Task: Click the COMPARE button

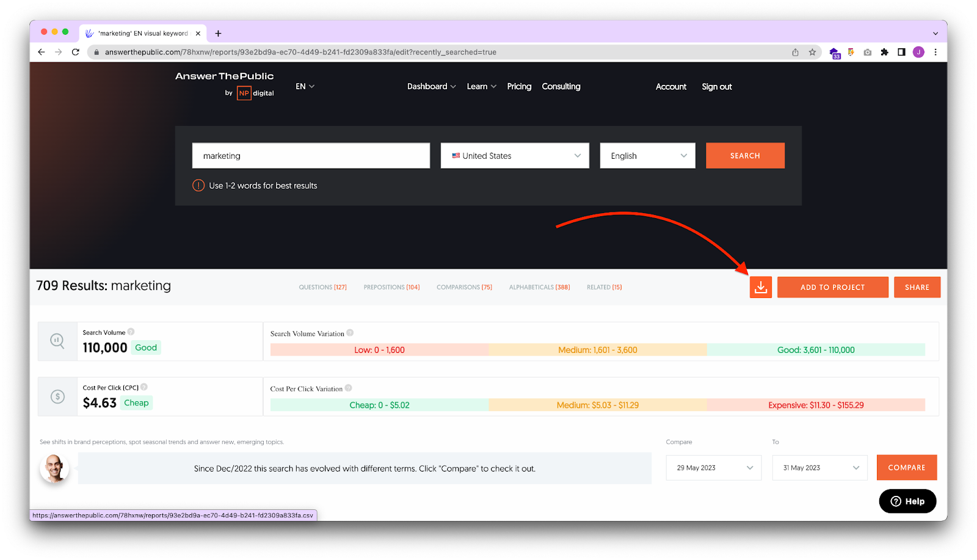Action: coord(906,468)
